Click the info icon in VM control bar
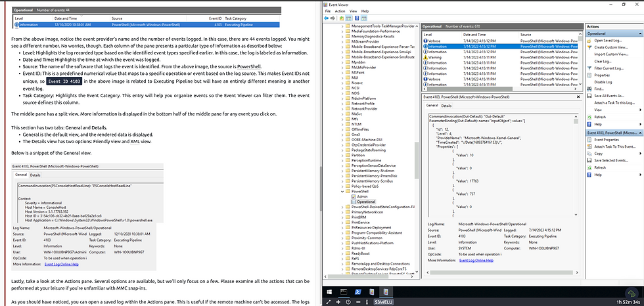Image resolution: width=644 pixels, height=306 pixels. point(365,302)
